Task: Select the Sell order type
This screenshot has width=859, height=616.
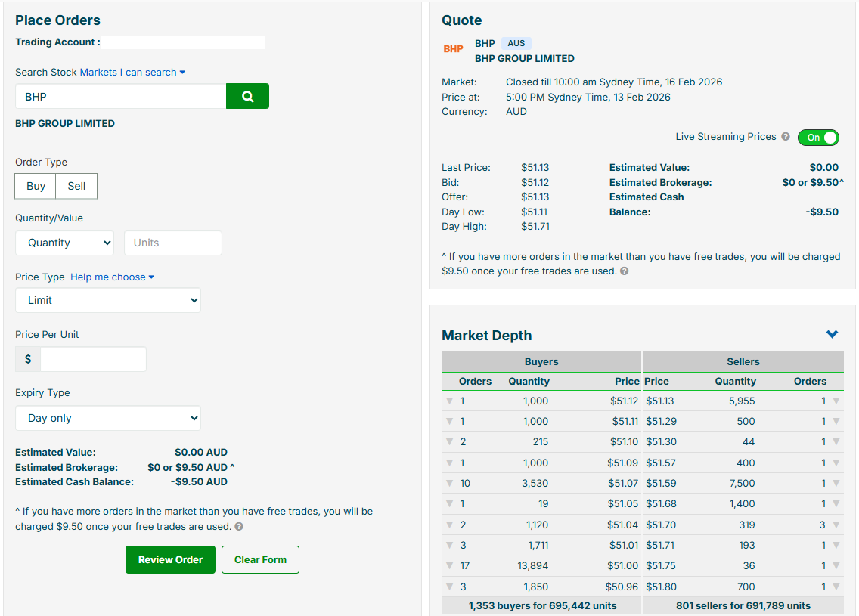Action: pos(76,186)
